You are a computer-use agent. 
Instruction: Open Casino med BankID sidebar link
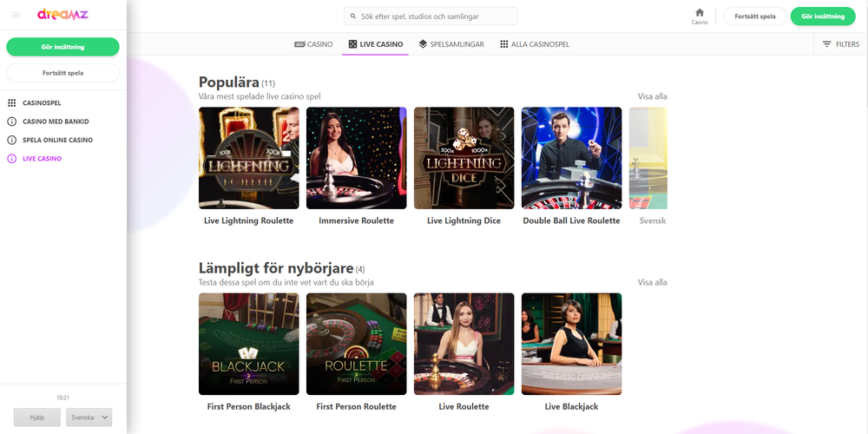(56, 122)
